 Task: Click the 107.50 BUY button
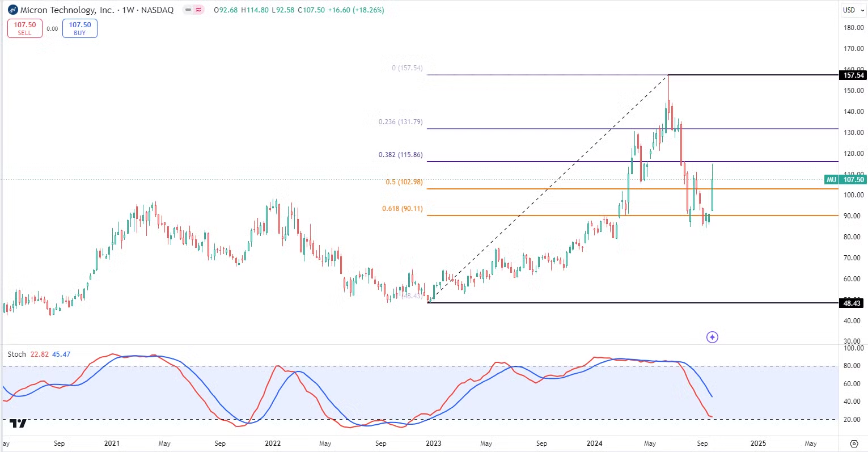80,28
